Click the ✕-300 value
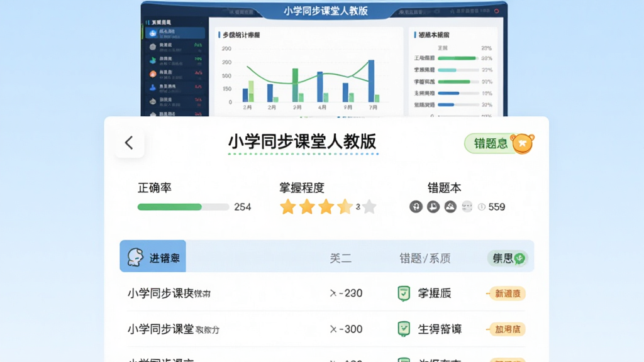Image resolution: width=644 pixels, height=362 pixels. pyautogui.click(x=346, y=329)
